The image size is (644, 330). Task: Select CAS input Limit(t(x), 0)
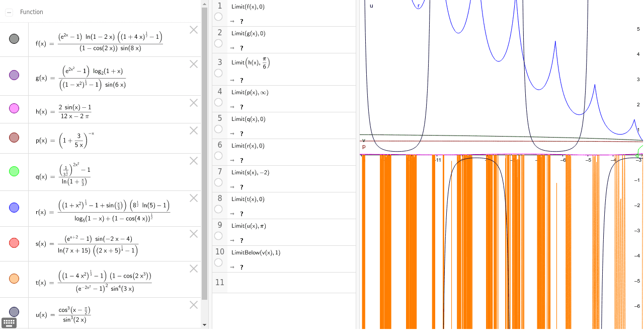(248, 199)
